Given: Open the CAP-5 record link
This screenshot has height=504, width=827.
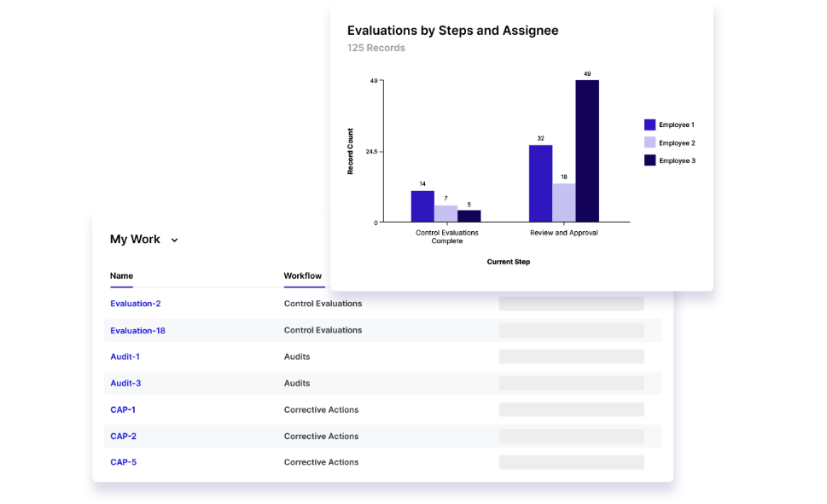Looking at the screenshot, I should click(x=123, y=462).
